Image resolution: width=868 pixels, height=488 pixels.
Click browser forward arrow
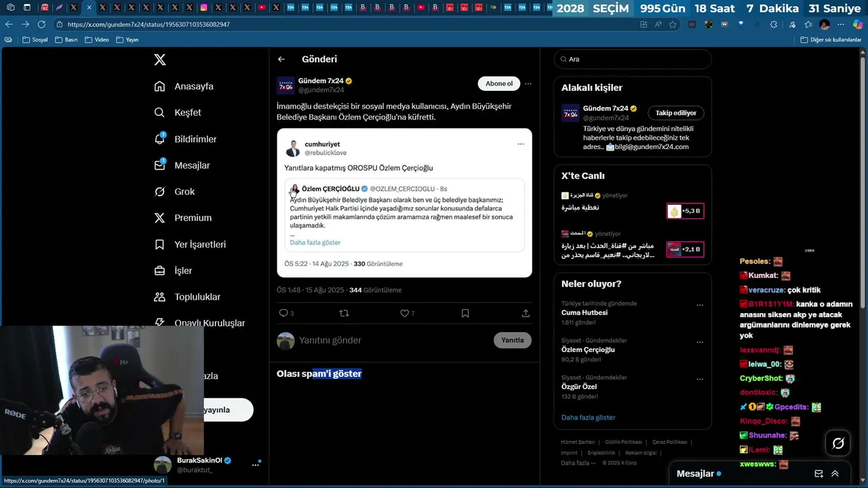point(26,24)
